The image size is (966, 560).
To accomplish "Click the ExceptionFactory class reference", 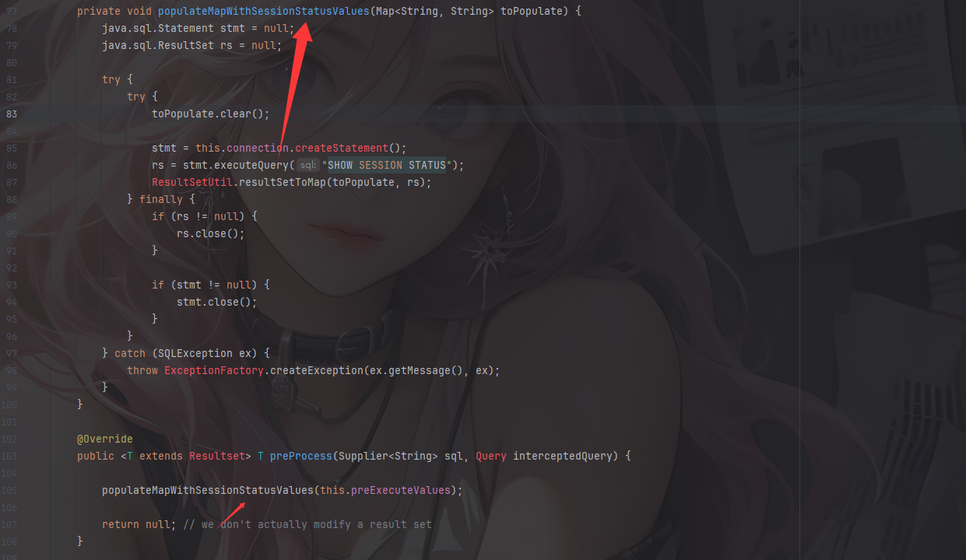I will (x=213, y=370).
